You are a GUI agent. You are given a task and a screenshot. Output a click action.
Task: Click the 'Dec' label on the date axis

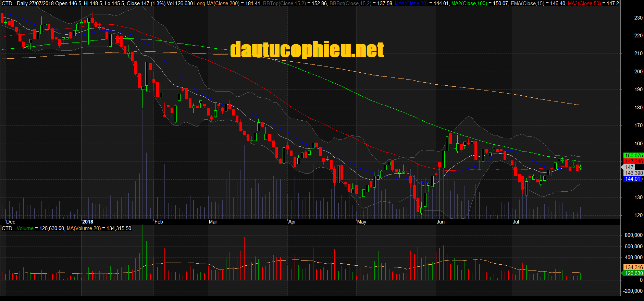click(x=11, y=222)
